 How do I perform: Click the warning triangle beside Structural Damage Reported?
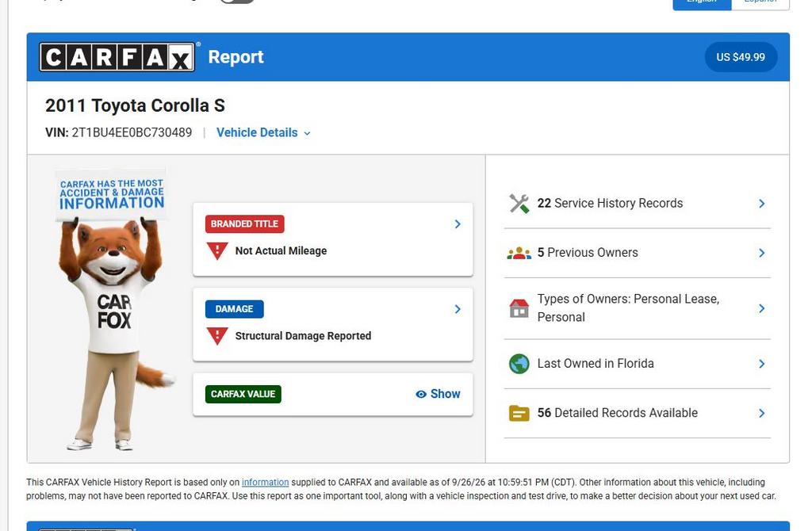click(217, 336)
